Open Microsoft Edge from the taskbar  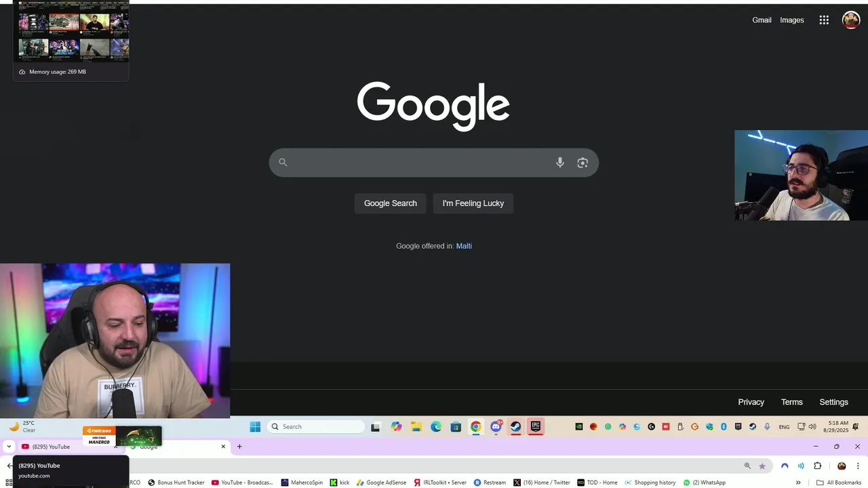[x=436, y=426]
